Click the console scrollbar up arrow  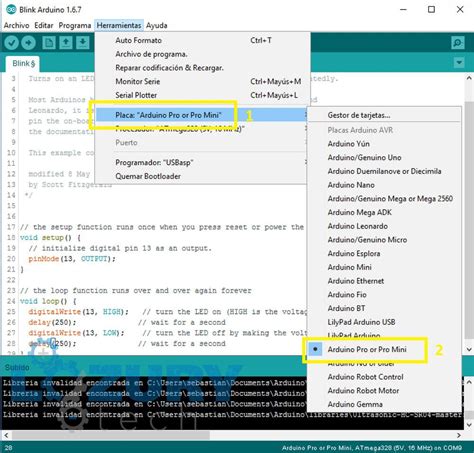(x=469, y=382)
